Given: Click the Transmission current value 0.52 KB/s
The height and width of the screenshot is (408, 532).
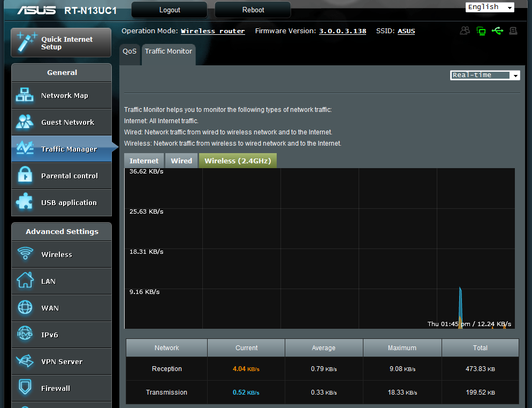Looking at the screenshot, I should pos(246,392).
